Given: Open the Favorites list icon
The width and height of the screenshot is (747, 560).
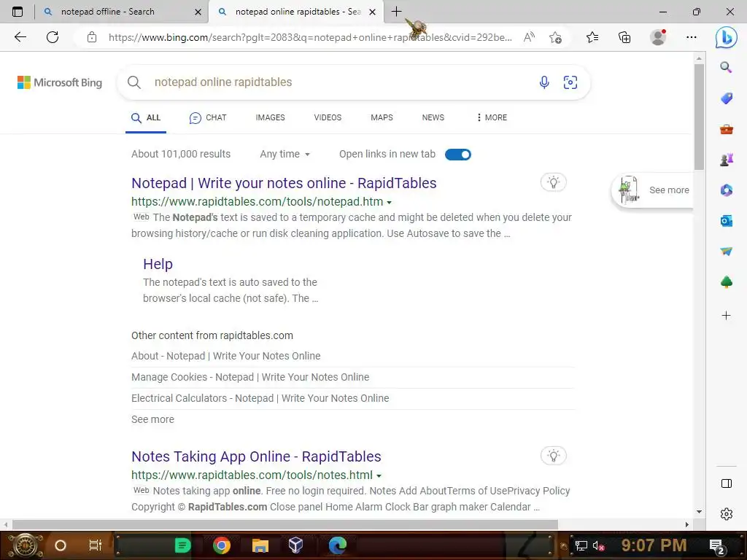Looking at the screenshot, I should click(x=592, y=37).
